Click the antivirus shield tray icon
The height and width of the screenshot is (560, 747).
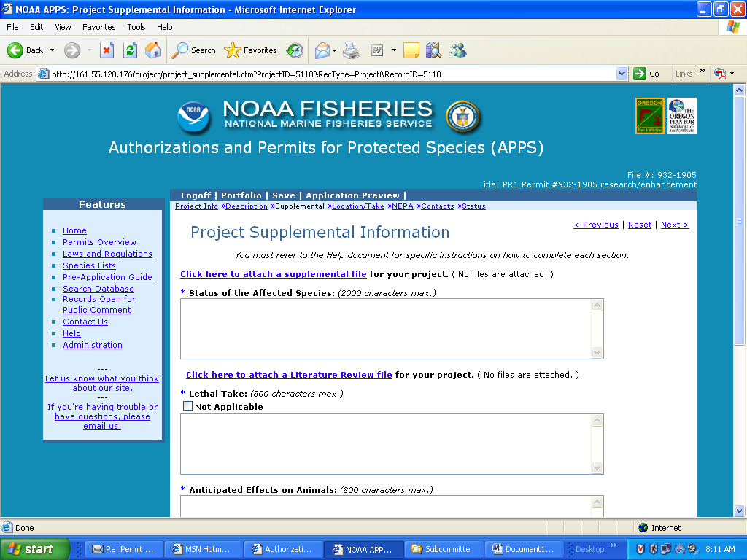pyautogui.click(x=640, y=549)
